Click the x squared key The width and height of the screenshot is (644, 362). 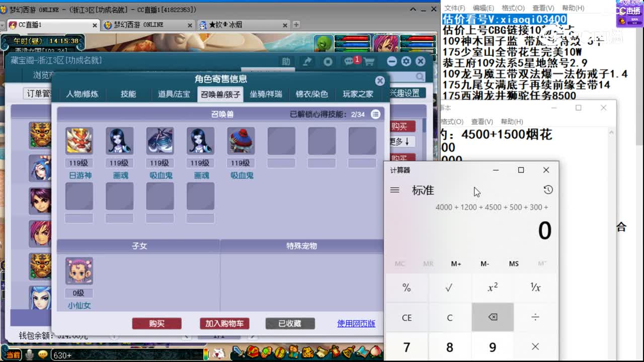tap(493, 288)
